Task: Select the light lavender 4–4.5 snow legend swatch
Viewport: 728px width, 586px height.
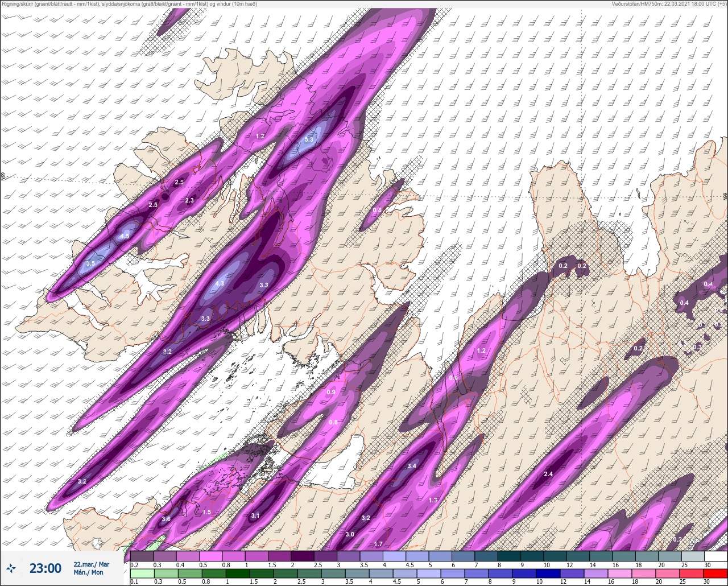Action: (394, 556)
